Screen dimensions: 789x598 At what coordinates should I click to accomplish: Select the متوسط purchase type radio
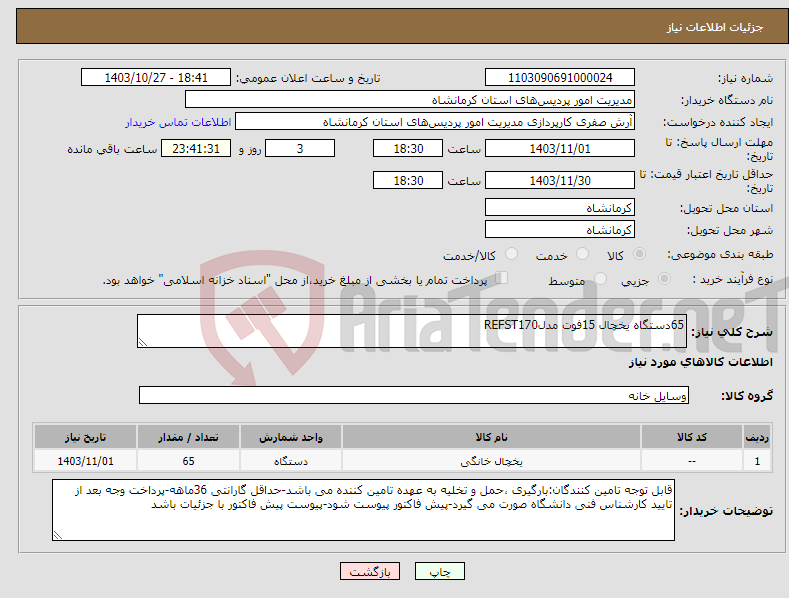pyautogui.click(x=600, y=279)
